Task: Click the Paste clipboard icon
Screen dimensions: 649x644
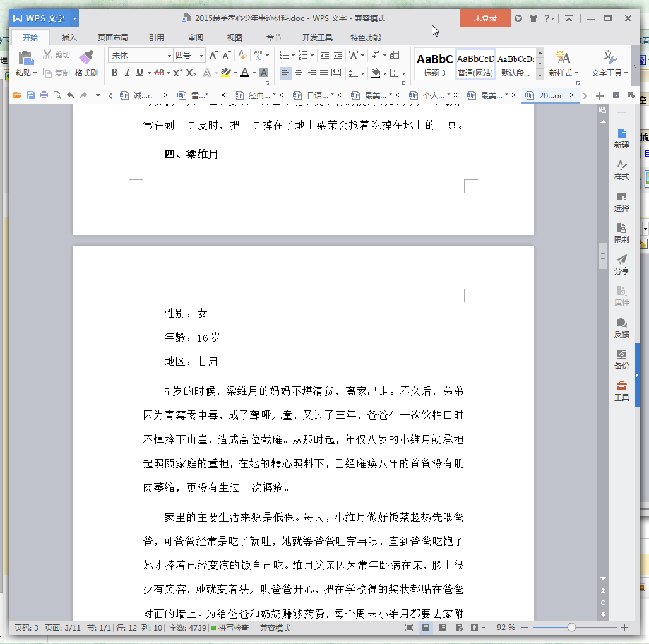Action: (26, 58)
